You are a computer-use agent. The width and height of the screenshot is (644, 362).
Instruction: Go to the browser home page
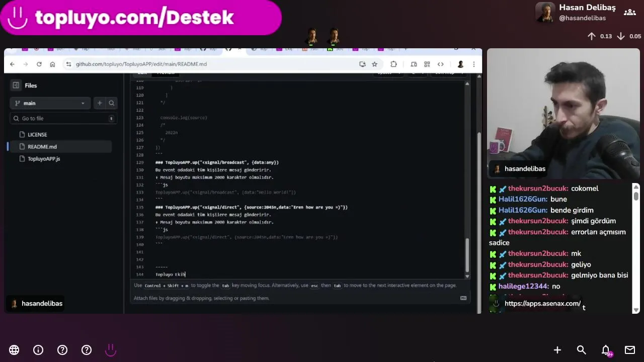(52, 64)
